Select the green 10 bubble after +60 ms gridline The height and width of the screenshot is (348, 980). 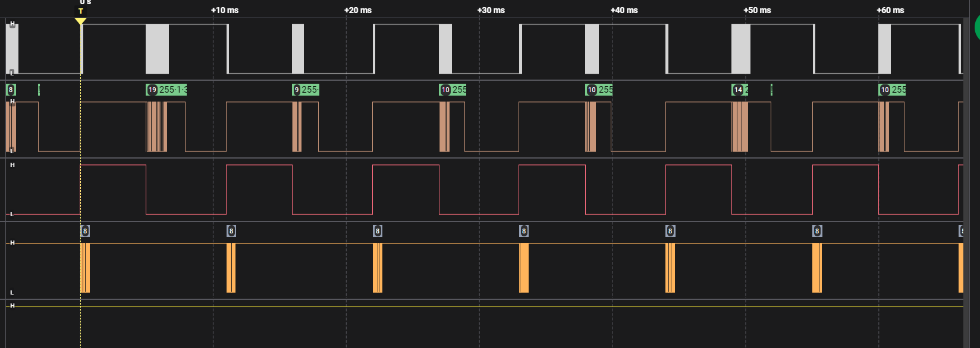coord(885,90)
